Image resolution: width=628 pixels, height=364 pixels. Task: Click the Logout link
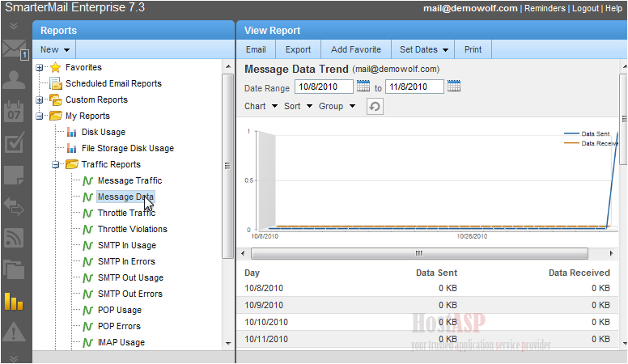(585, 8)
